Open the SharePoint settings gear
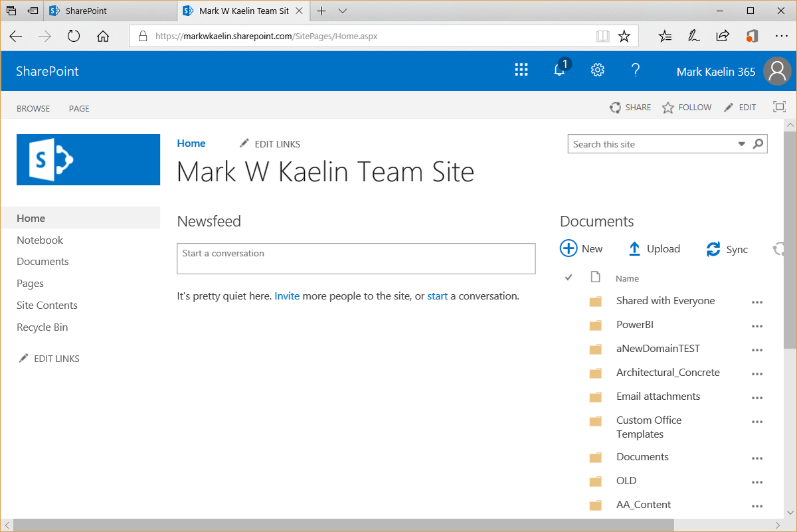Screen dimensions: 797x532 point(597,70)
